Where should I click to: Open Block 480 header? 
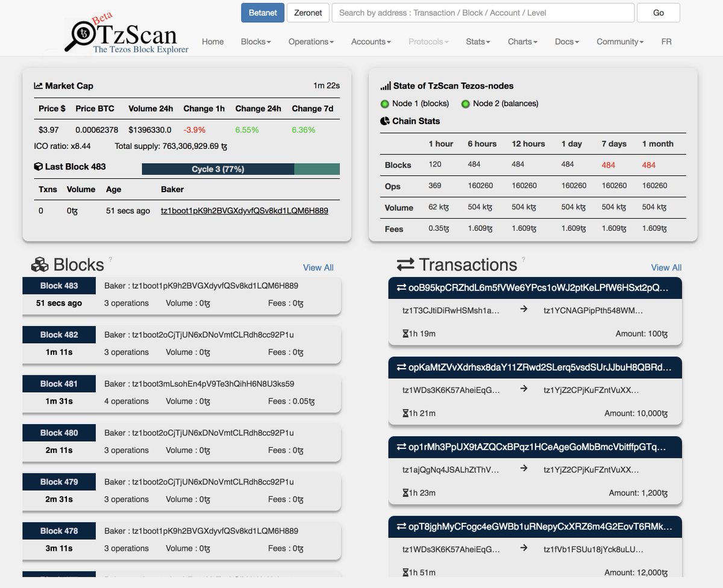(x=59, y=433)
